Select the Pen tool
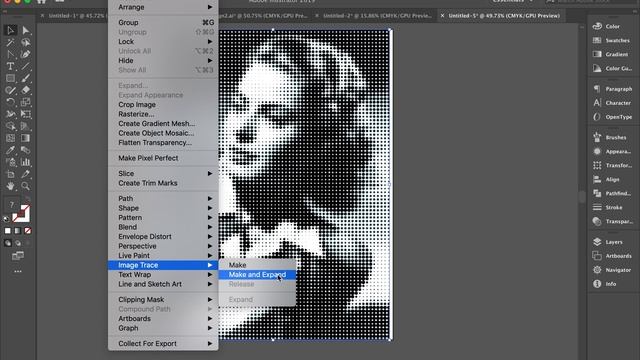This screenshot has height=360, width=640. pyautogui.click(x=11, y=54)
